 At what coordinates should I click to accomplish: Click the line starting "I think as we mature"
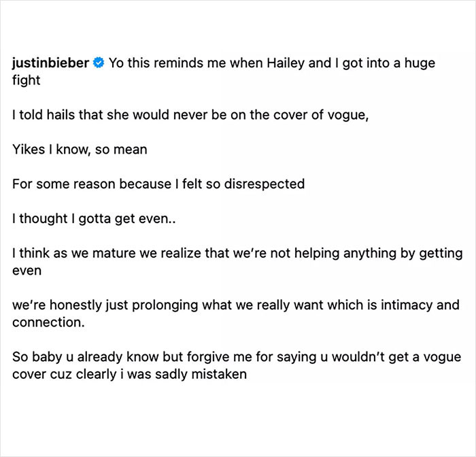237,253
